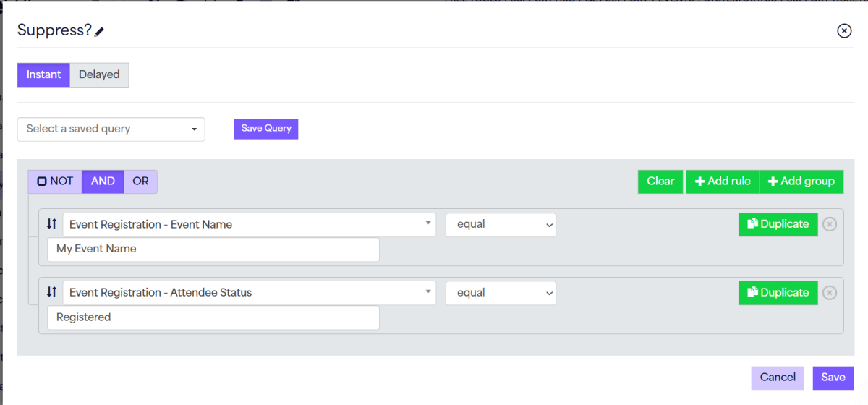Viewport: 868px width, 405px height.
Task: Switch group condition to OR
Action: (x=140, y=182)
